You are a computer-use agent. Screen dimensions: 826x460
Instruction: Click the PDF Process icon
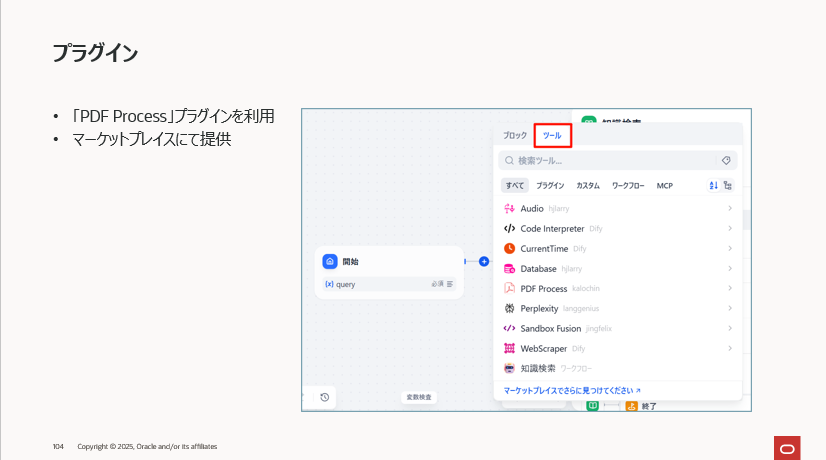point(509,288)
